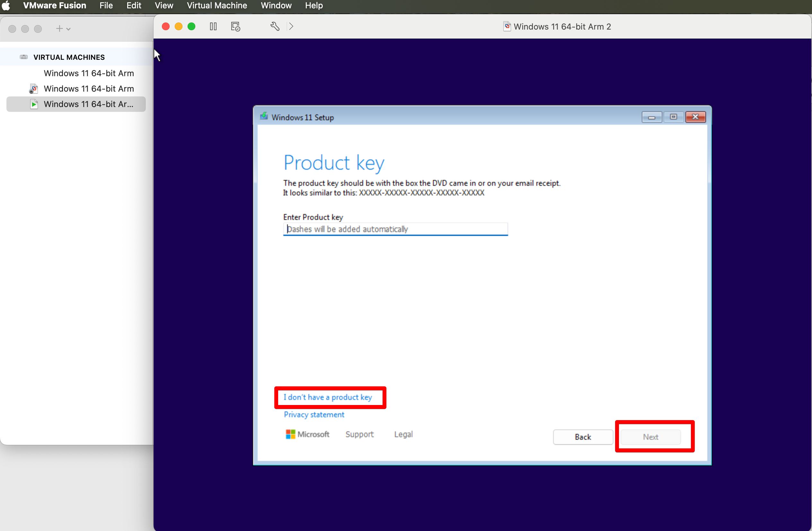
Task: Pause the virtual machine via toolbar icon
Action: pos(213,26)
